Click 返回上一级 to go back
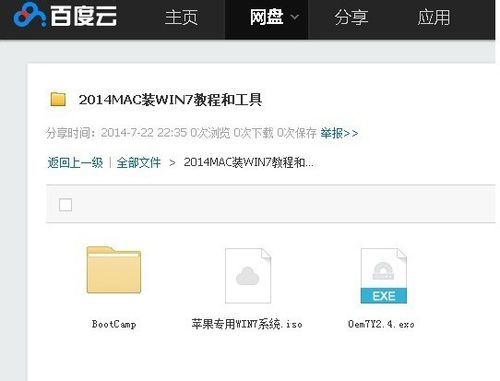 75,163
